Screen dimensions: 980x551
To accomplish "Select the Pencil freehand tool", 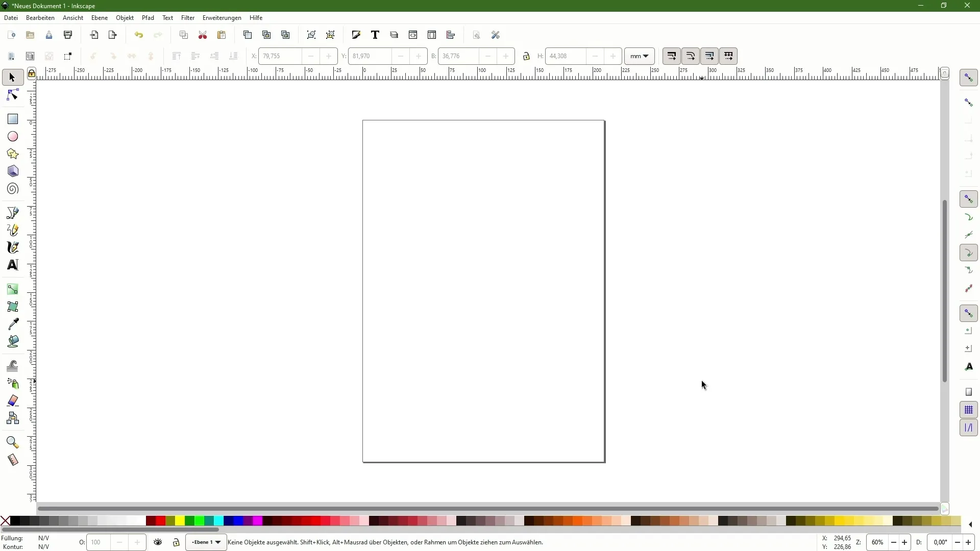I will coord(12,230).
